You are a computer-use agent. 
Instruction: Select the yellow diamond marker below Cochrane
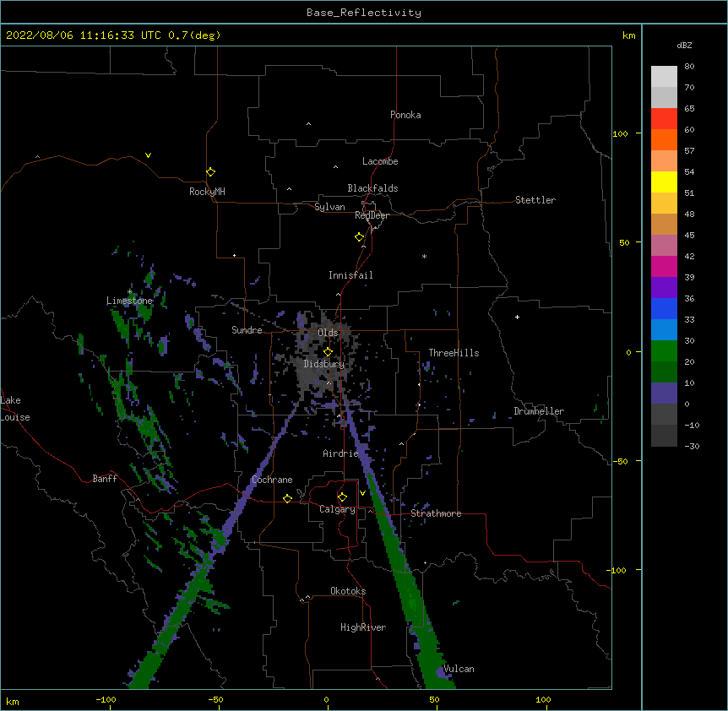pyautogui.click(x=287, y=498)
